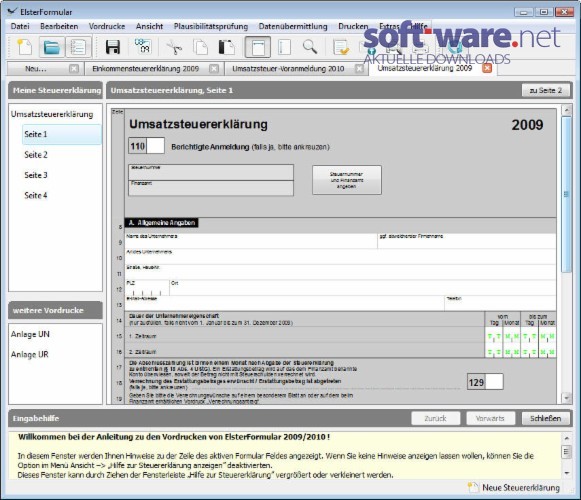Tick field 110 Berichtigte Anmeldung checkbox

click(156, 146)
